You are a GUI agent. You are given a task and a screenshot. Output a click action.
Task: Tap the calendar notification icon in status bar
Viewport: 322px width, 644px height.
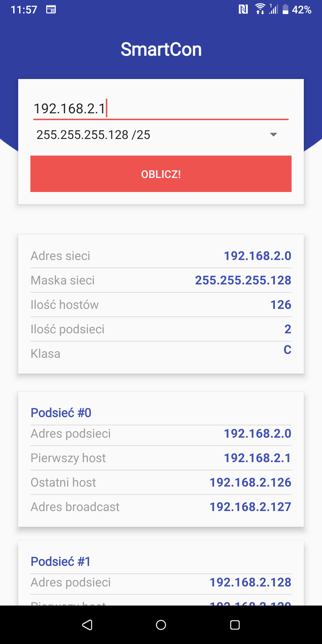click(x=51, y=10)
